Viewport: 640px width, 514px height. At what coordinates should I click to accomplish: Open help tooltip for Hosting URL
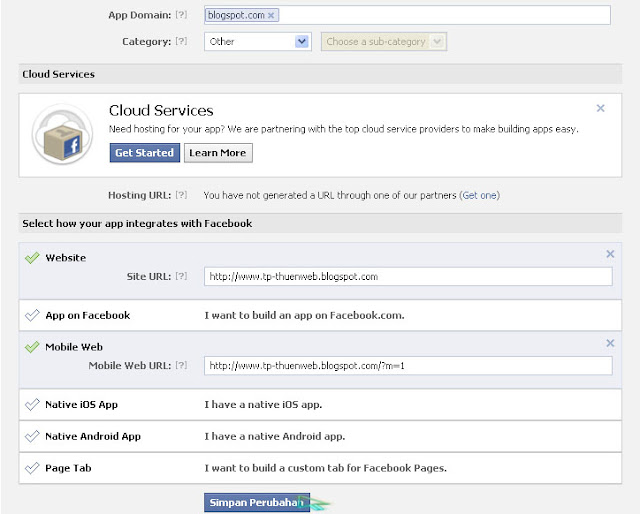(181, 195)
